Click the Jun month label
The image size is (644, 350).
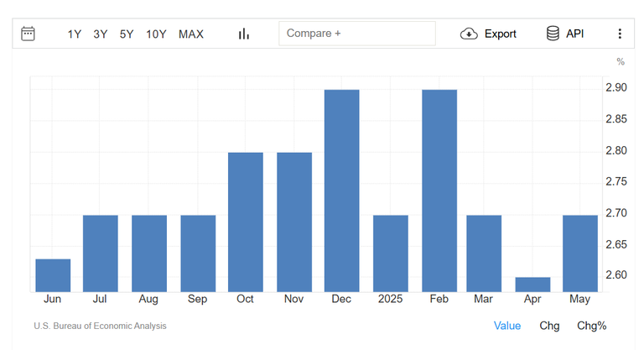(53, 299)
